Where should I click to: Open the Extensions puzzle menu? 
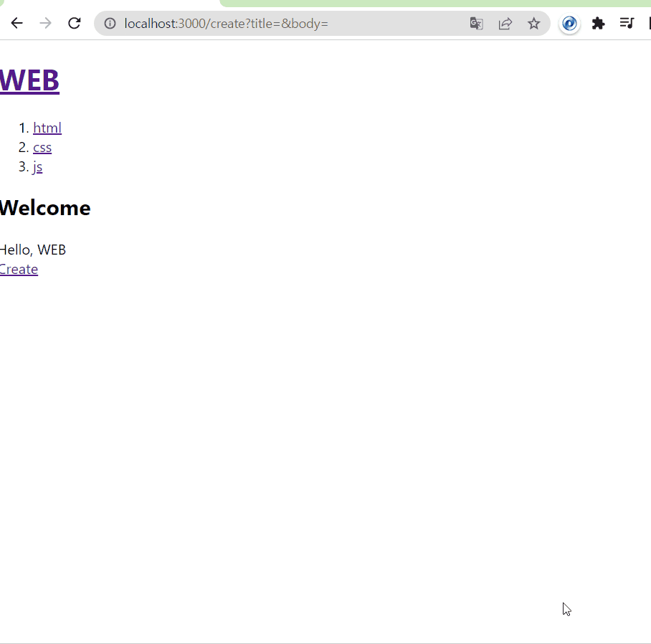(598, 23)
